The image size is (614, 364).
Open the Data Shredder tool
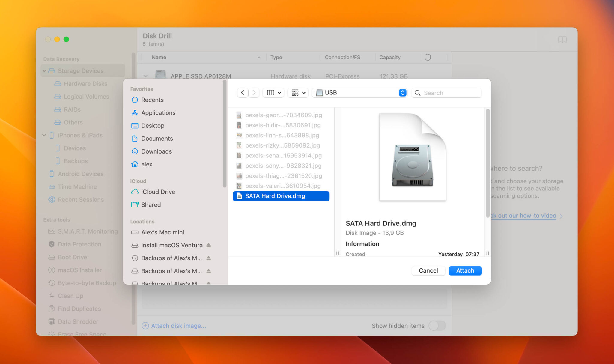[x=78, y=321]
